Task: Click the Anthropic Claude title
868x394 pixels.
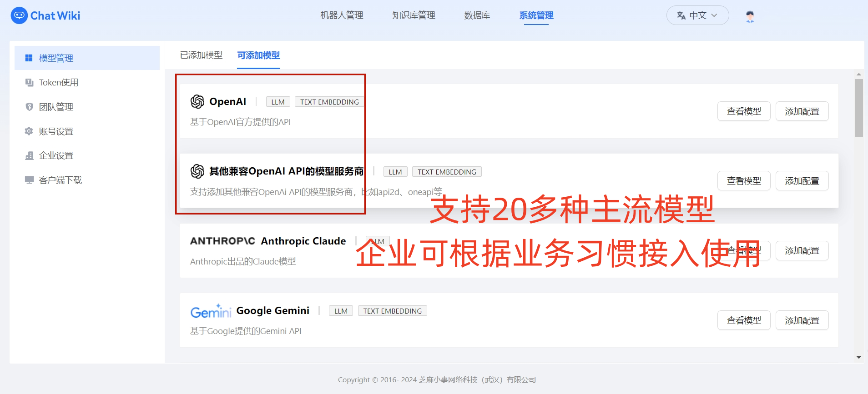Action: [x=303, y=241]
